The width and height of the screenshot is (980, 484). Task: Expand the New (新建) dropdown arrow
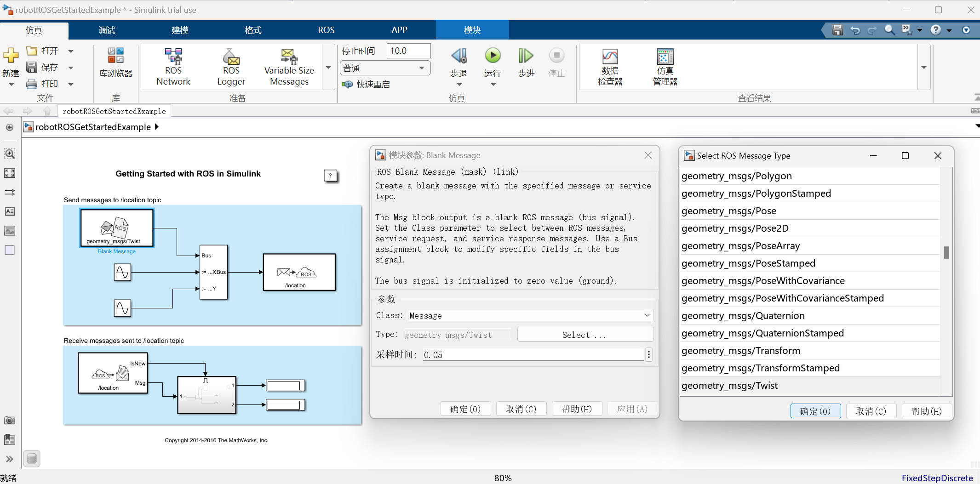click(11, 85)
